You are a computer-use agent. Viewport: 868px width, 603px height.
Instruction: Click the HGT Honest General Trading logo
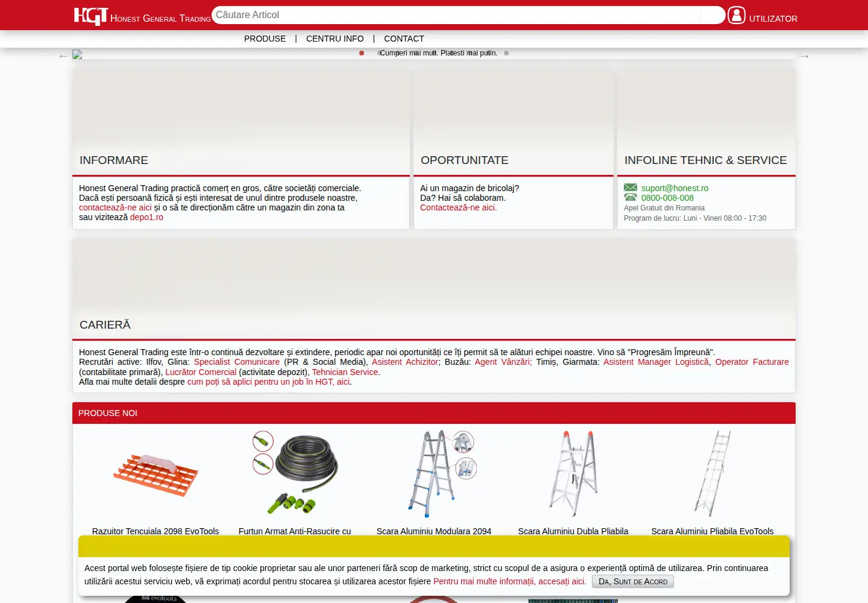point(142,16)
